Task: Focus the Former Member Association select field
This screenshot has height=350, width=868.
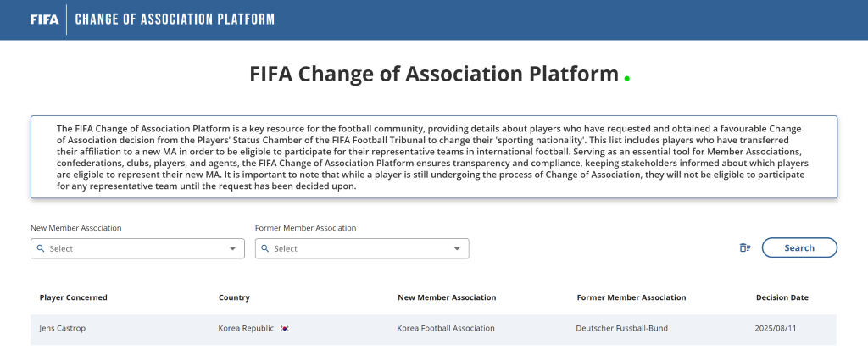Action: (x=360, y=248)
